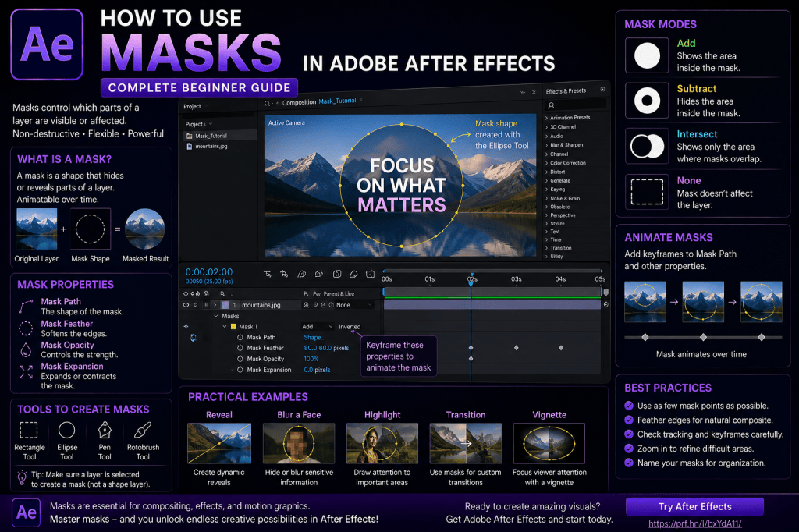Click the Vignette example thumbnail
The width and height of the screenshot is (799, 532).
549,443
